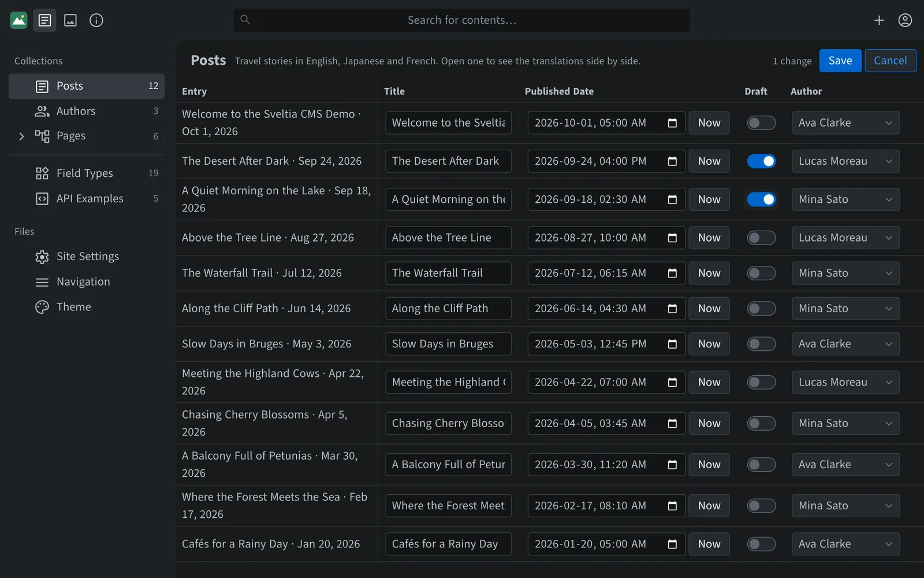The height and width of the screenshot is (578, 924).
Task: Save the pending change
Action: coord(840,61)
